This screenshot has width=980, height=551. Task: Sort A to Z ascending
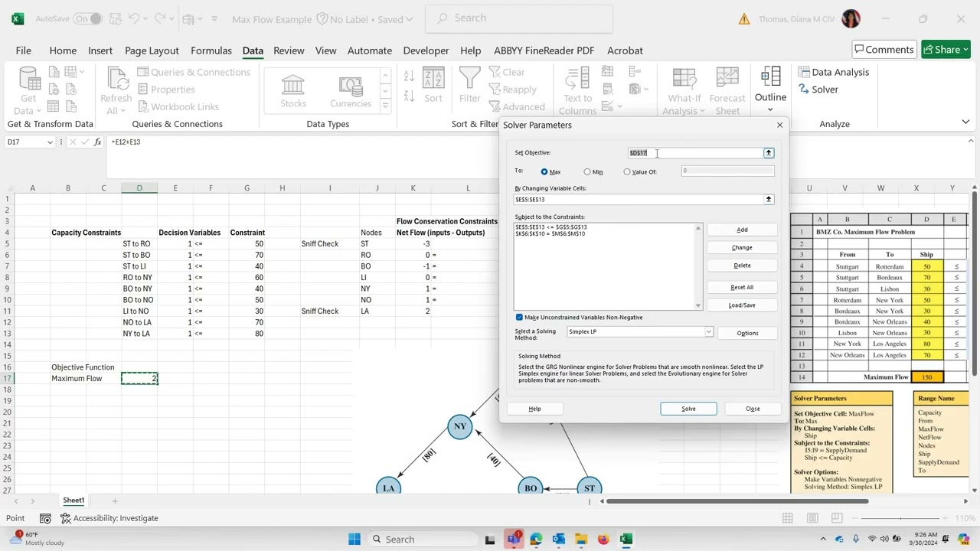tap(409, 75)
